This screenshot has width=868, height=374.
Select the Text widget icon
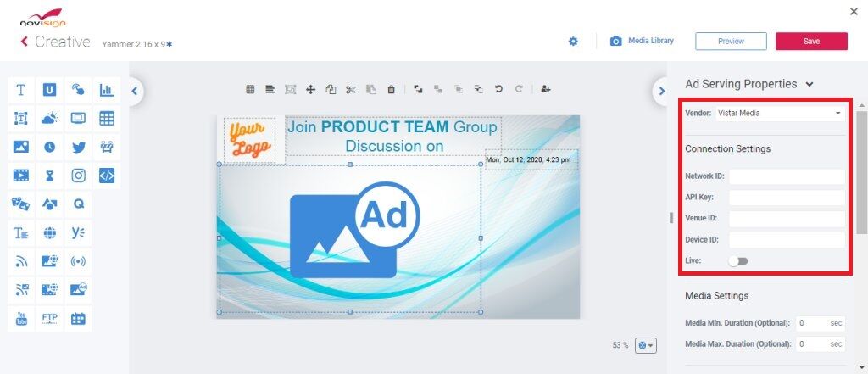coord(21,89)
